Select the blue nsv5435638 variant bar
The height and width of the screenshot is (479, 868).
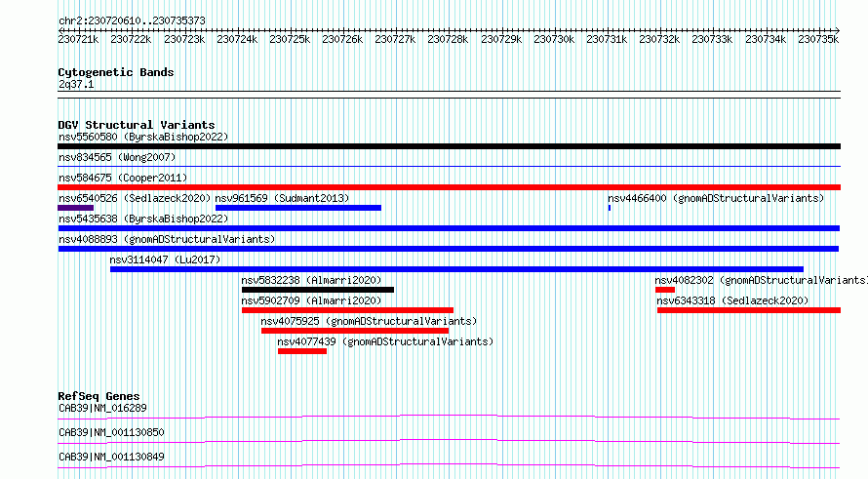[x=449, y=228]
